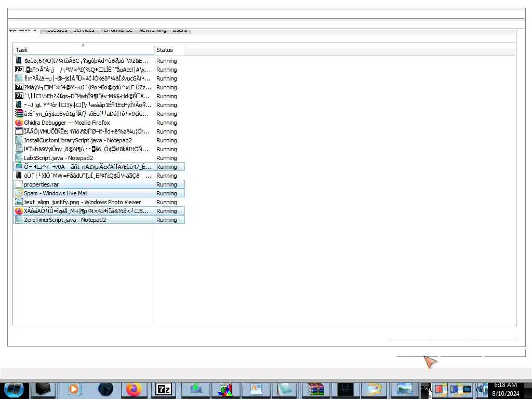Select the garbled task starting '--J|gL'
Screen dimensions: 532x399
tap(99, 105)
